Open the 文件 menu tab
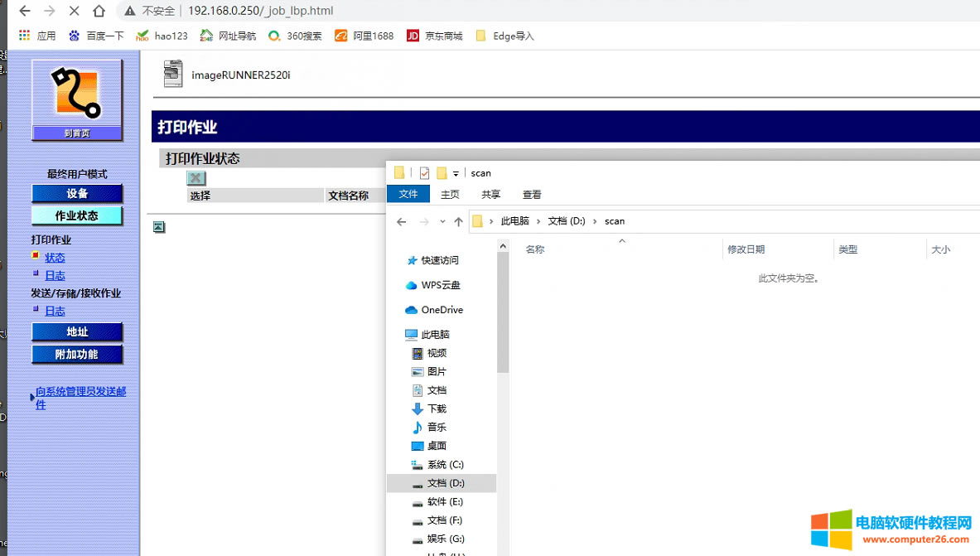This screenshot has height=556, width=980. [408, 194]
